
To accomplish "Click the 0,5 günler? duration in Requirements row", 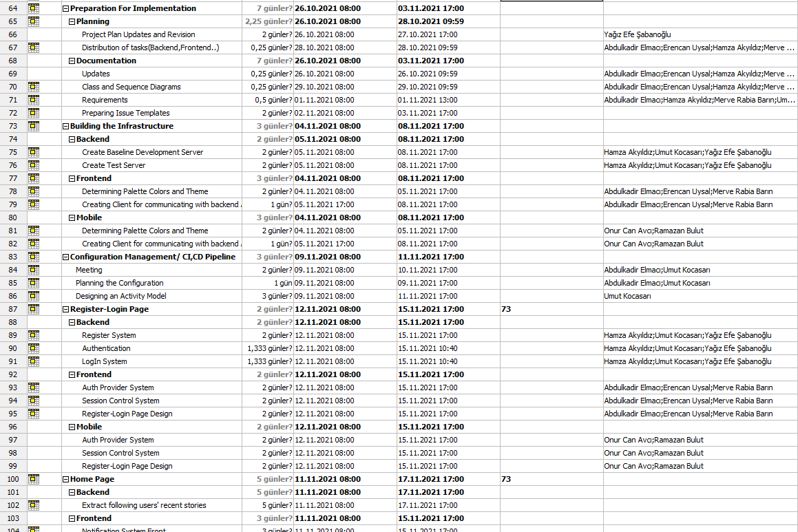I will (x=274, y=100).
